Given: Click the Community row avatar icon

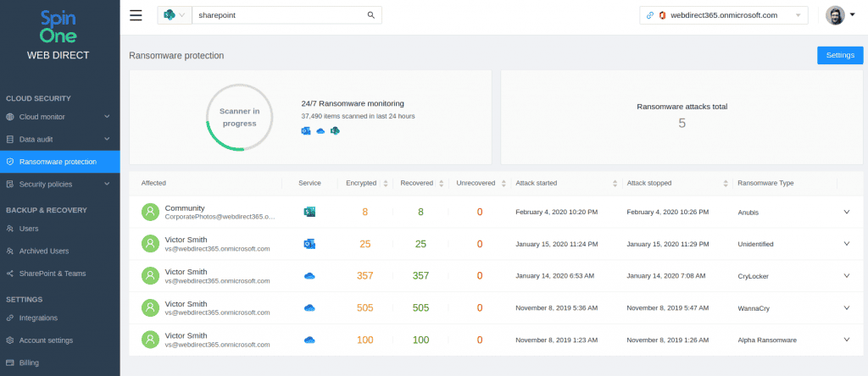Looking at the screenshot, I should tap(151, 212).
